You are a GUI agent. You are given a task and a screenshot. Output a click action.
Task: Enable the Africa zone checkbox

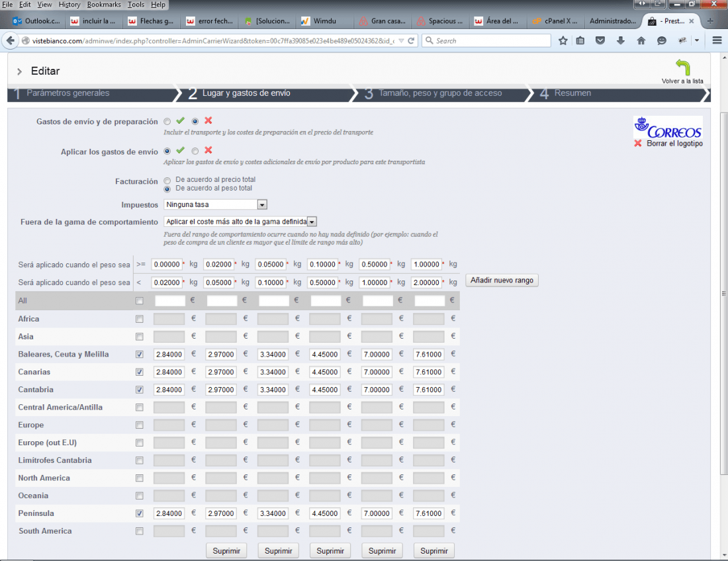(139, 320)
